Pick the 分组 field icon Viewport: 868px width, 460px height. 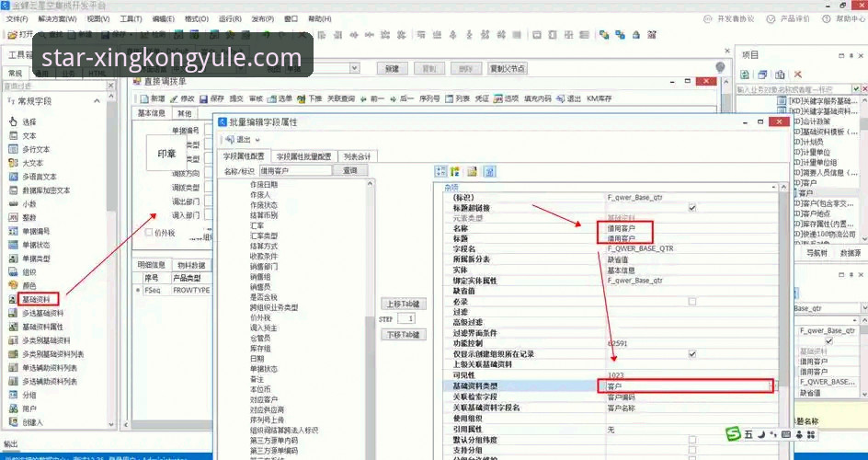[x=13, y=395]
